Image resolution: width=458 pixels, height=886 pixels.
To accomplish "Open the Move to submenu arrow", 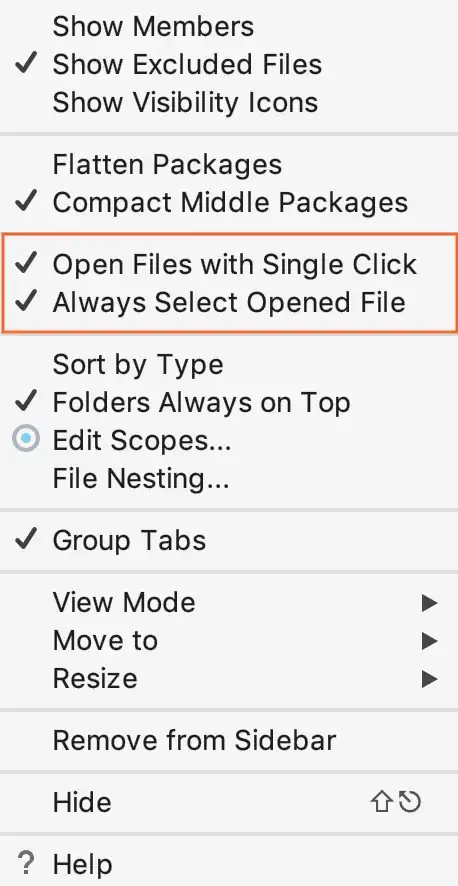I will coord(430,641).
